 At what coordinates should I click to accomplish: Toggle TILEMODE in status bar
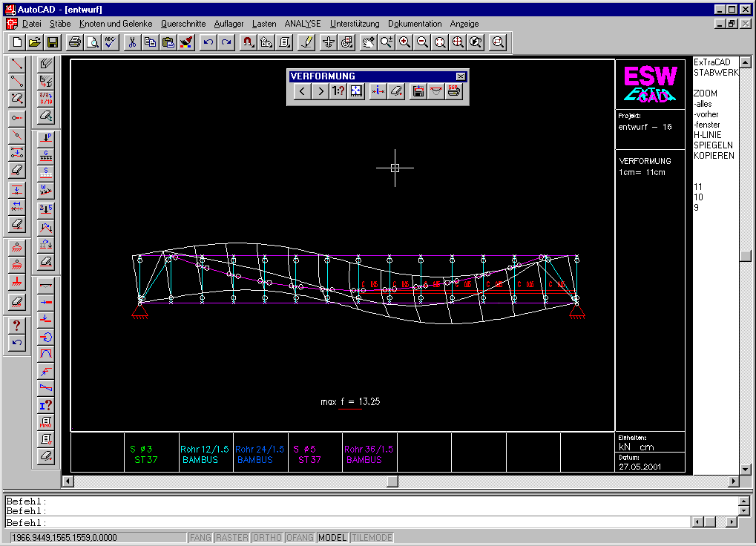click(x=372, y=537)
